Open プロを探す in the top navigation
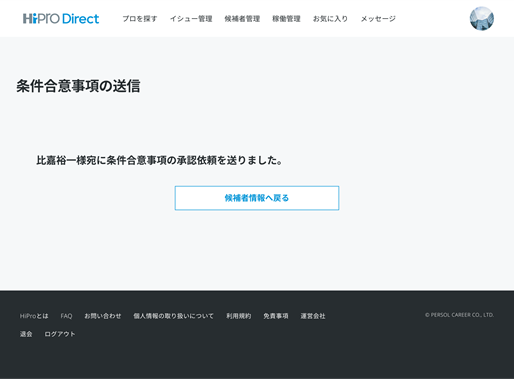Screen dimensions: 514x379 tap(140, 19)
